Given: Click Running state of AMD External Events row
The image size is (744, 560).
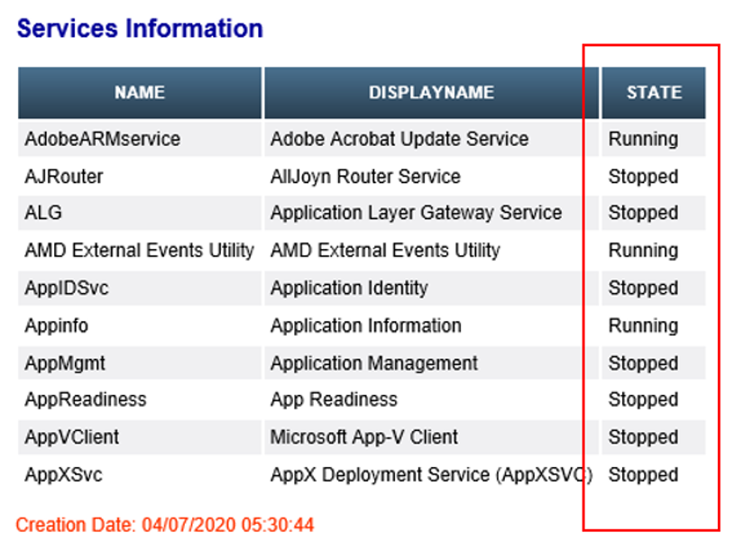Looking at the screenshot, I should click(654, 250).
